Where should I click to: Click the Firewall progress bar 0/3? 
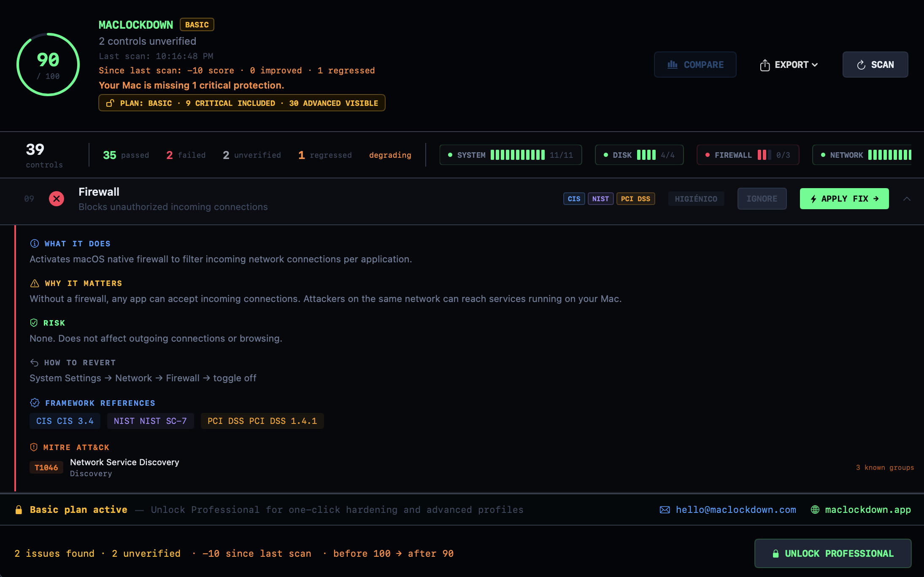coord(764,155)
